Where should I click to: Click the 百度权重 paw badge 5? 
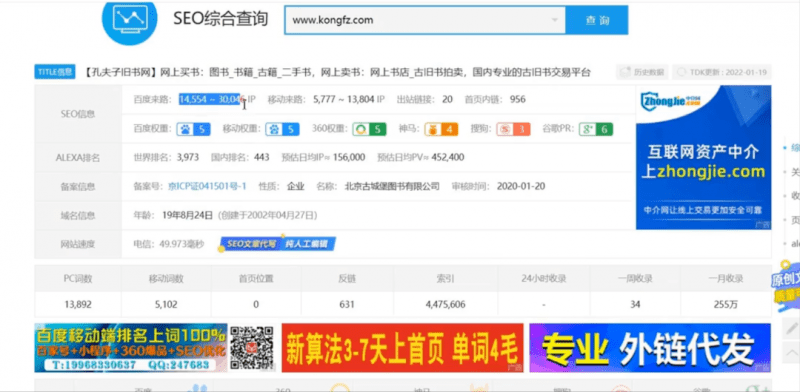point(193,129)
